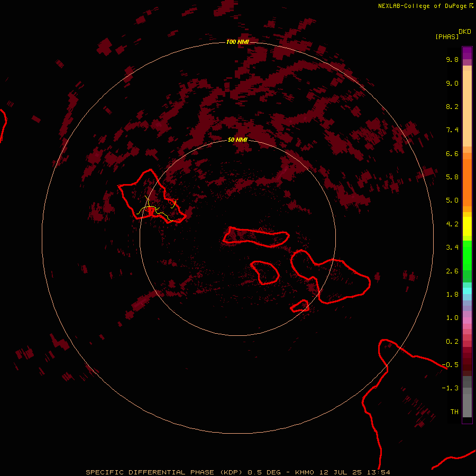This screenshot has height=476, width=476.
Task: Click the -0.5 value on the color scale
Action: (450, 365)
